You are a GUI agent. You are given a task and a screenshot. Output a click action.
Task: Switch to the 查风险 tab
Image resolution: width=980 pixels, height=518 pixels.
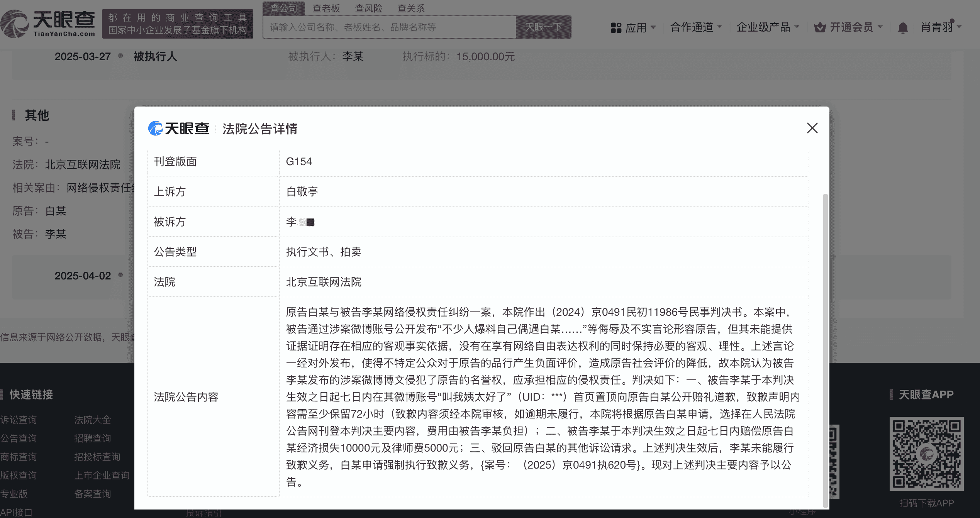(369, 8)
